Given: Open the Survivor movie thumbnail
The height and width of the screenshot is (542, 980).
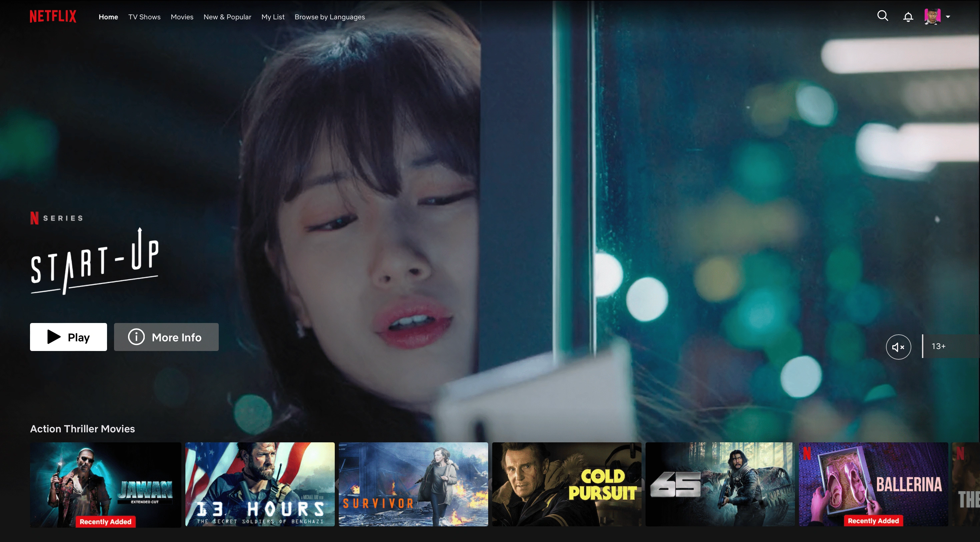Looking at the screenshot, I should tap(413, 484).
